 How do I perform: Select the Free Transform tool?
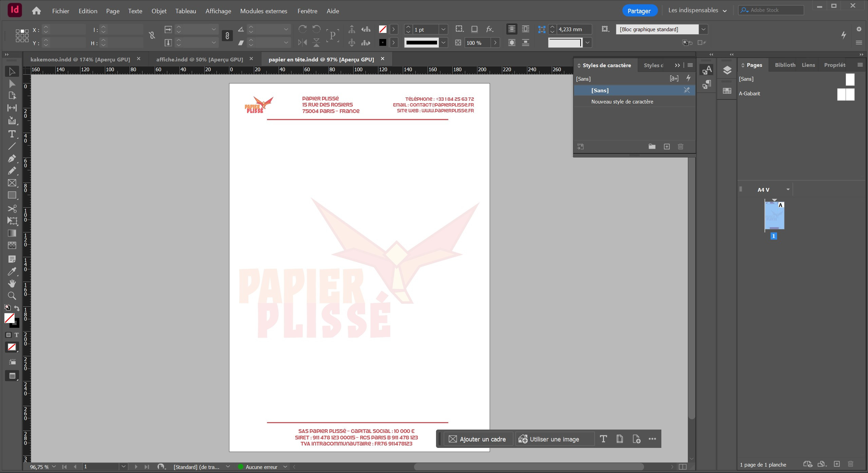point(12,221)
